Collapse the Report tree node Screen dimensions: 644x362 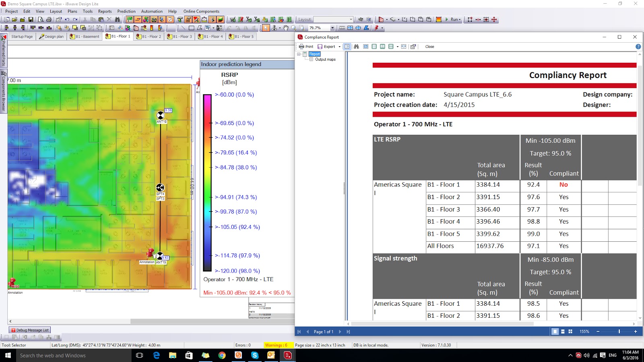[x=299, y=54]
